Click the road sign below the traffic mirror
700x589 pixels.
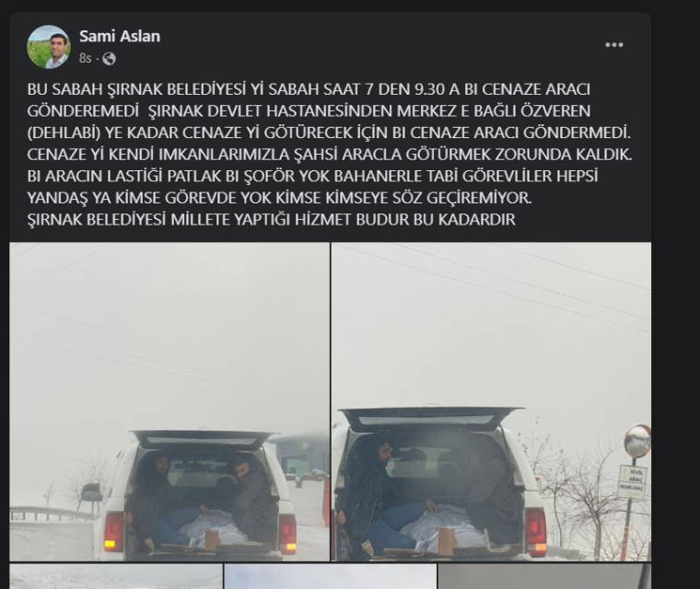[x=632, y=482]
